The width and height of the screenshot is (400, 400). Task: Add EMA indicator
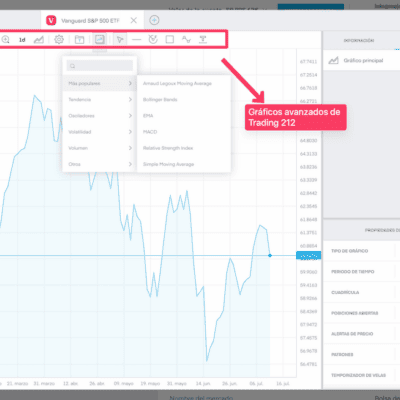(x=184, y=116)
